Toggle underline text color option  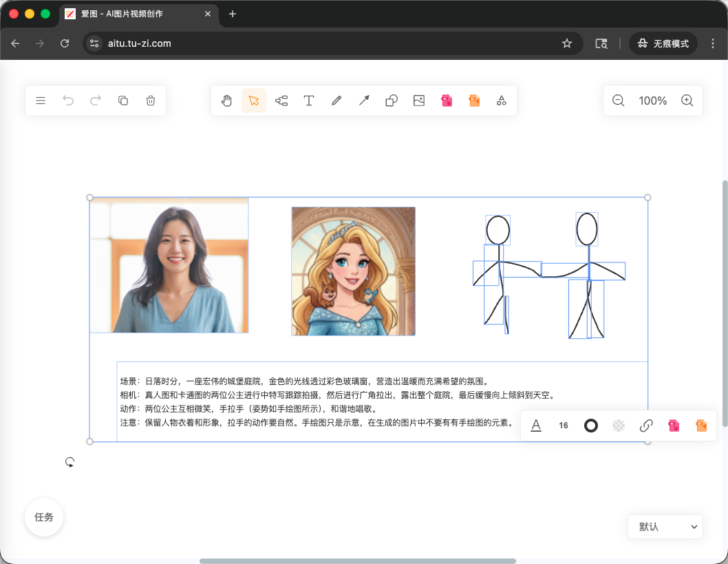click(x=535, y=426)
